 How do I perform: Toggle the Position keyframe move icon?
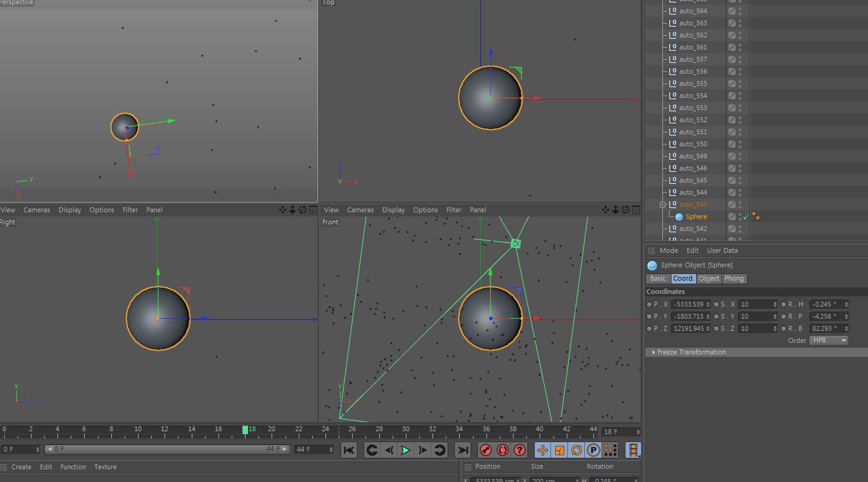point(543,450)
